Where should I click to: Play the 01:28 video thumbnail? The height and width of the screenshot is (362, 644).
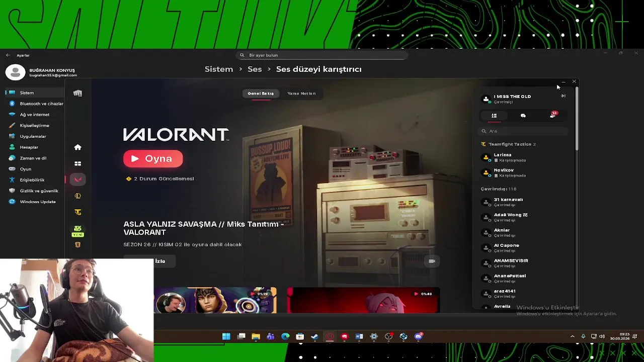point(215,300)
